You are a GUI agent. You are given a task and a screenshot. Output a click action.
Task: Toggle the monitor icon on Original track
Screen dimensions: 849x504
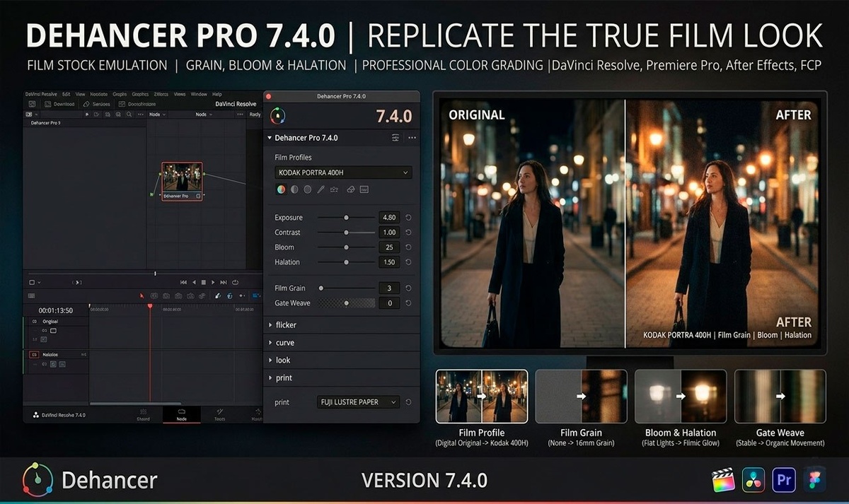tap(53, 331)
